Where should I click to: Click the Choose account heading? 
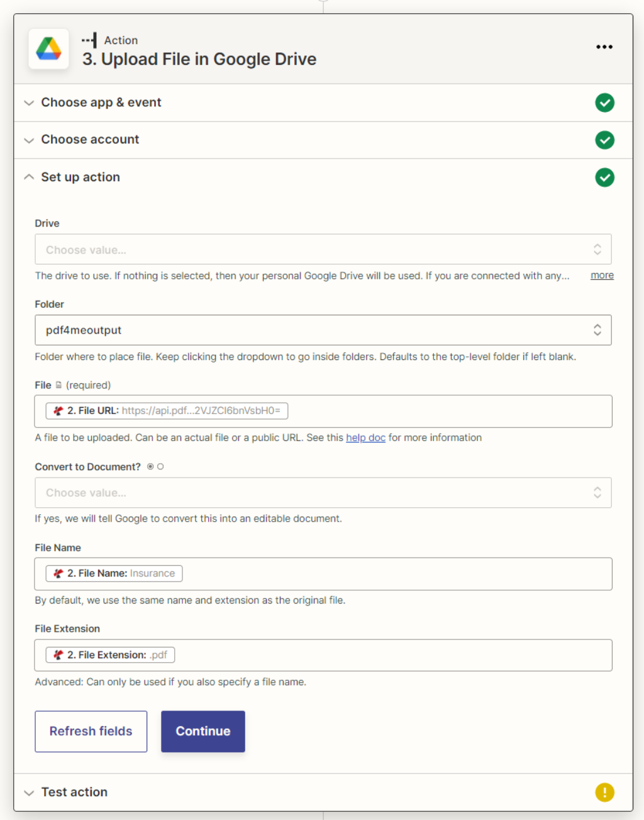(90, 140)
